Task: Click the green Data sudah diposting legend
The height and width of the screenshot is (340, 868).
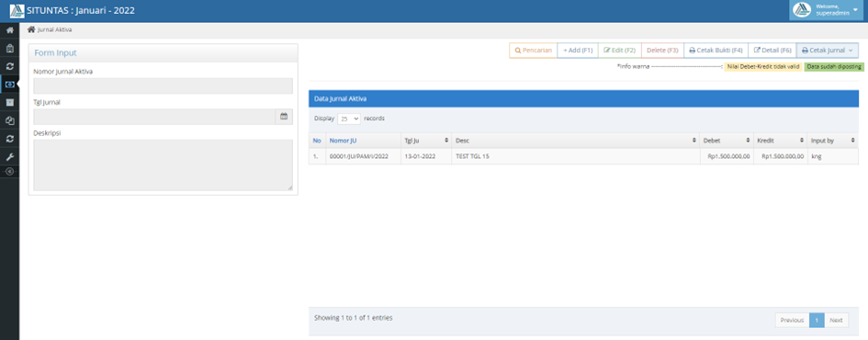Action: click(834, 66)
